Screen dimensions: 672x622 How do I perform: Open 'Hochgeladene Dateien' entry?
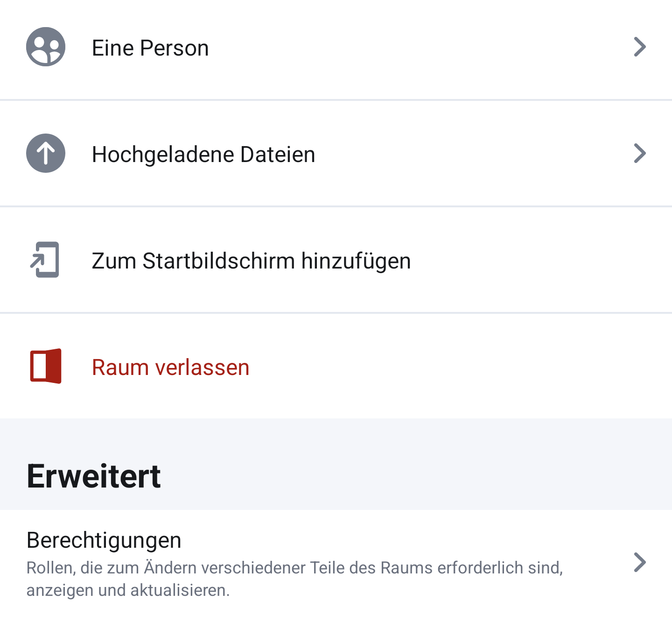(203, 154)
